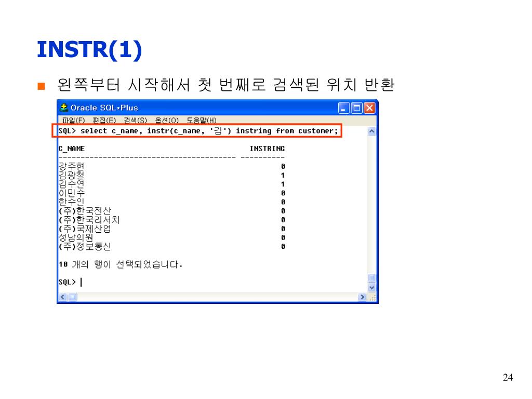
Task: Click the Oracle SQL*Plus title bar icon
Action: tap(64, 108)
